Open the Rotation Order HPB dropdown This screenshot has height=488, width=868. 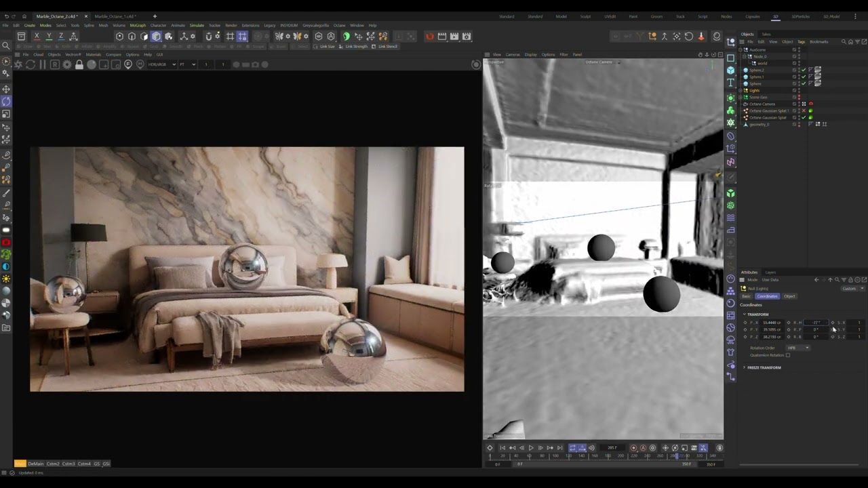797,348
